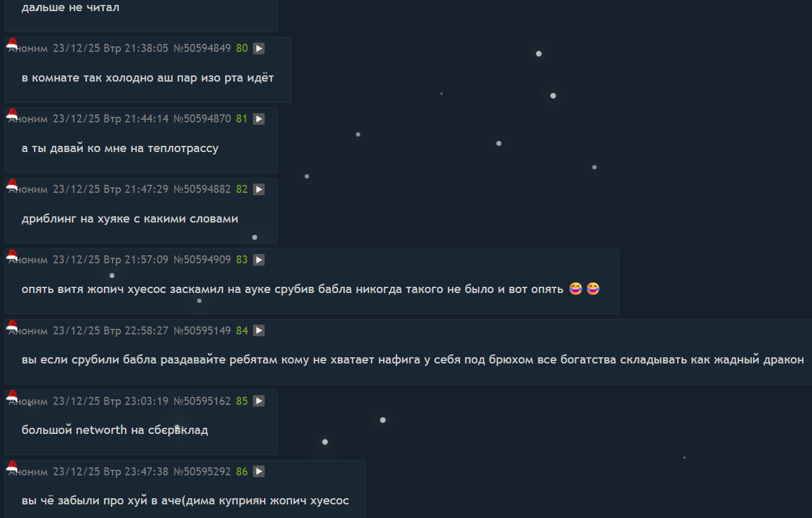Click post ID №50595149
The width and height of the screenshot is (812, 518).
tap(202, 331)
